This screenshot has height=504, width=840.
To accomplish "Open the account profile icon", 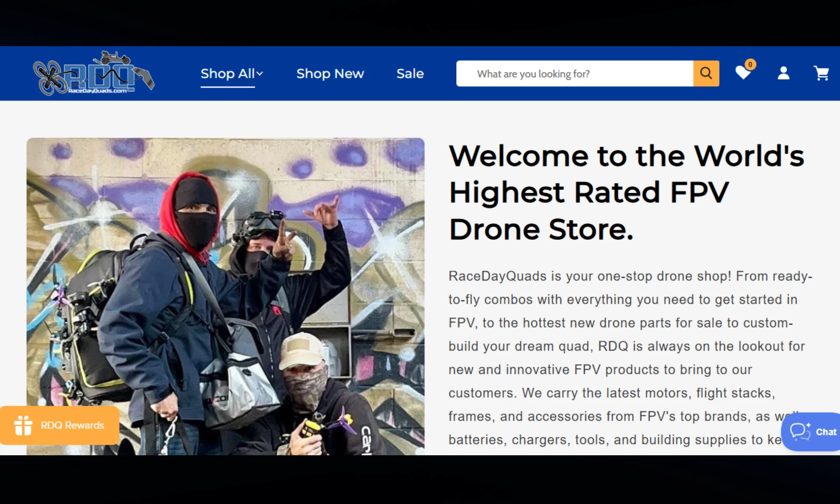I will [783, 73].
